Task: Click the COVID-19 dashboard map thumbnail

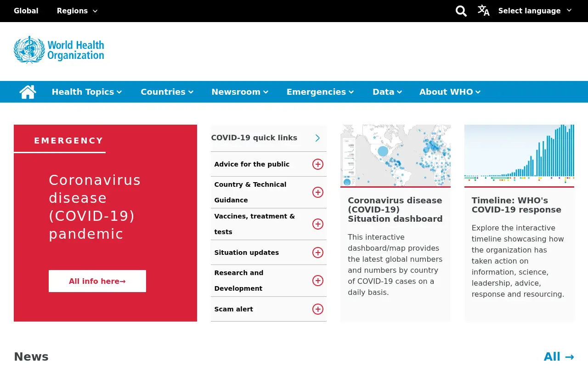Action: click(396, 155)
